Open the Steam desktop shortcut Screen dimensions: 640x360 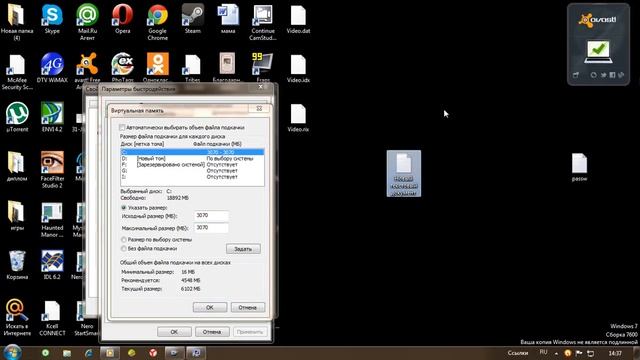(x=193, y=18)
